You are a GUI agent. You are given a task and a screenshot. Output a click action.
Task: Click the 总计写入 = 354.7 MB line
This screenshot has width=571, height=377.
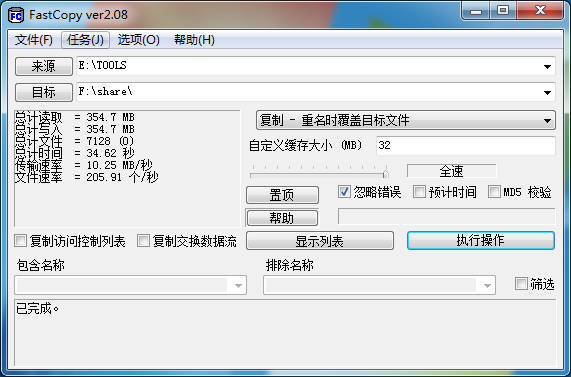pos(74,129)
